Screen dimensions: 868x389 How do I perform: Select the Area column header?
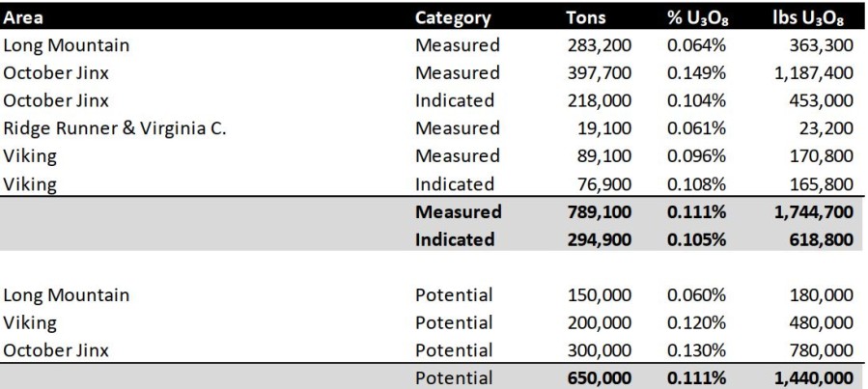click(x=23, y=17)
